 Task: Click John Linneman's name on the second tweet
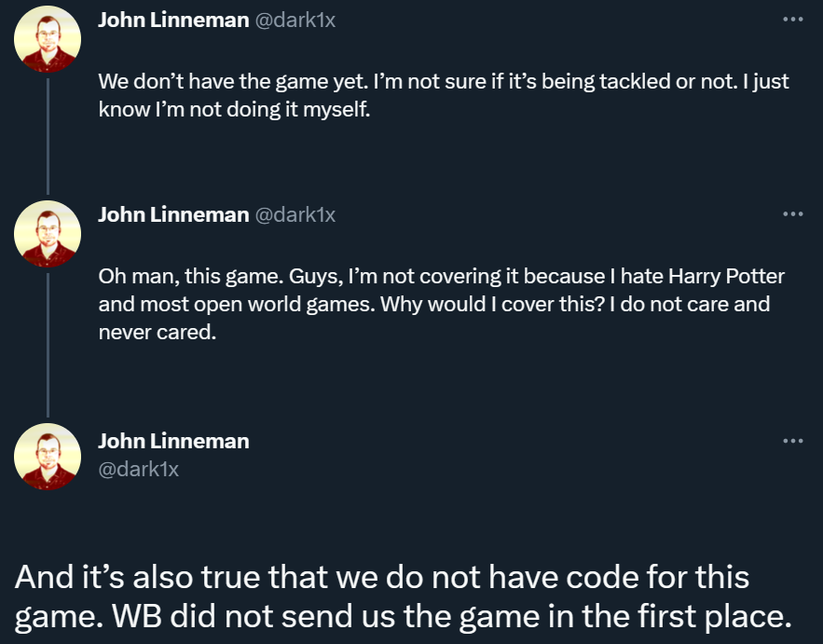(173, 214)
